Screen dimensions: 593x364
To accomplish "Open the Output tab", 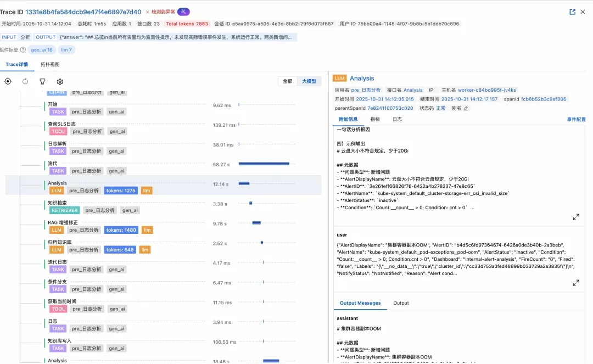I will pos(401,303).
